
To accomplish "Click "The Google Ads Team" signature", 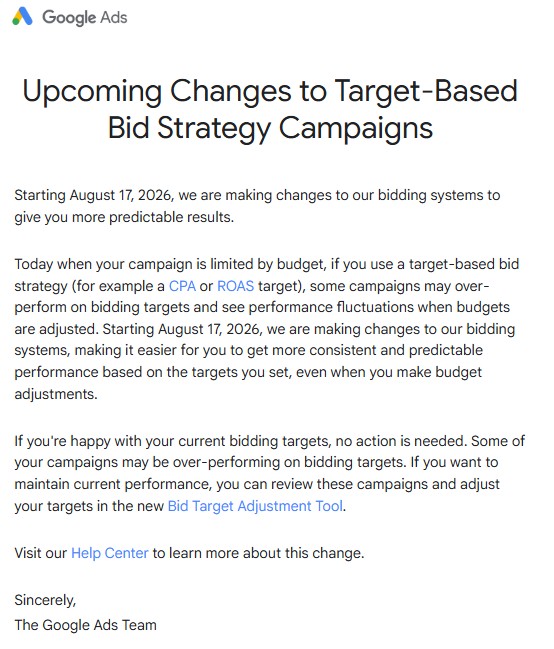I will pyautogui.click(x=86, y=625).
